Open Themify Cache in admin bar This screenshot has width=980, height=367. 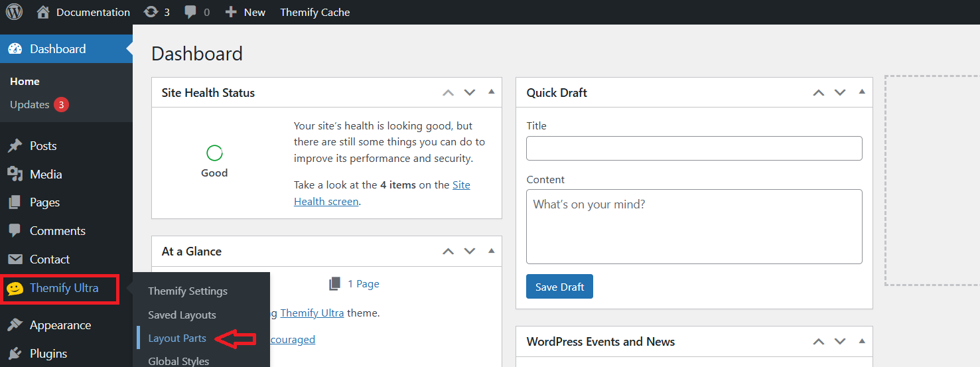pyautogui.click(x=315, y=12)
